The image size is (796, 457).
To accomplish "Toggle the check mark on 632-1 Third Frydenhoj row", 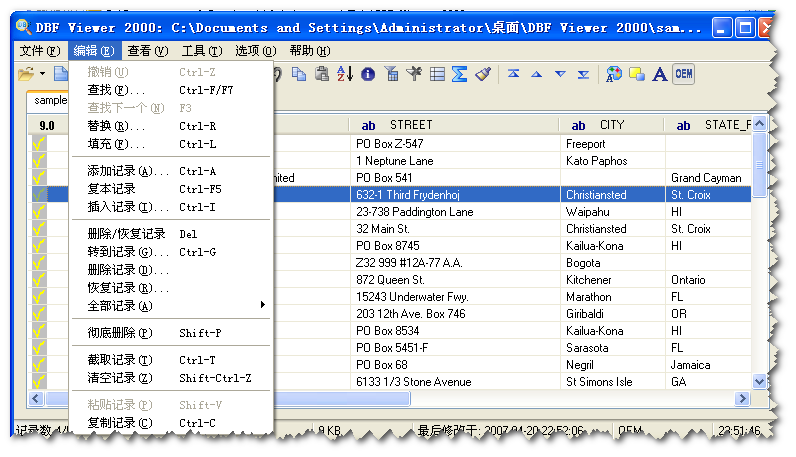I will point(39,195).
